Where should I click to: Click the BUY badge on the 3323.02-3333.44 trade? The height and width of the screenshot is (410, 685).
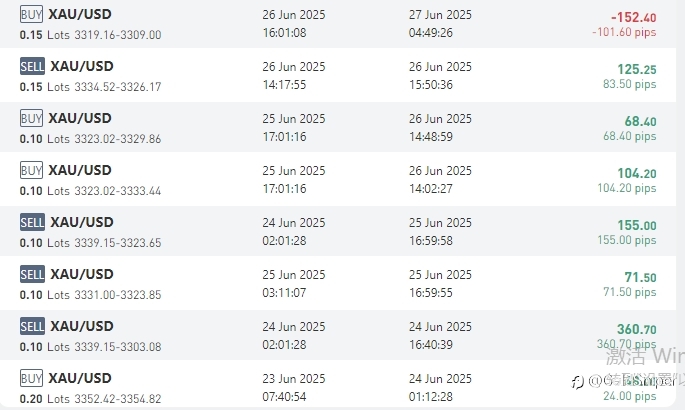point(31,170)
